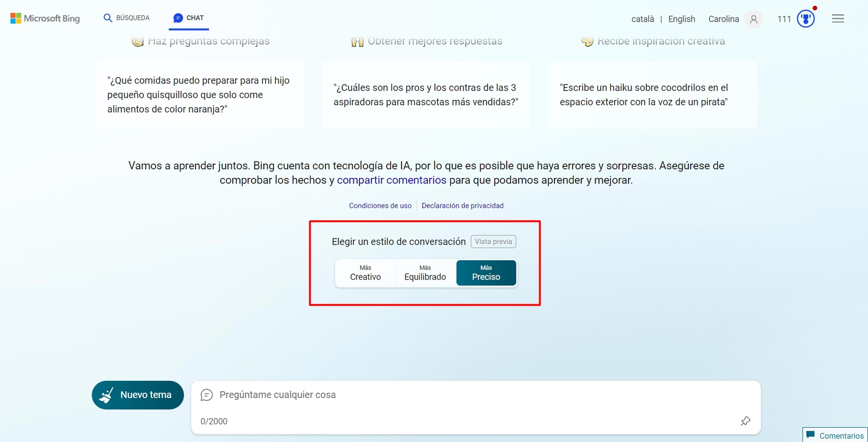This screenshot has width=868, height=442.
Task: Switch to the CHAT tab
Action: tap(189, 18)
